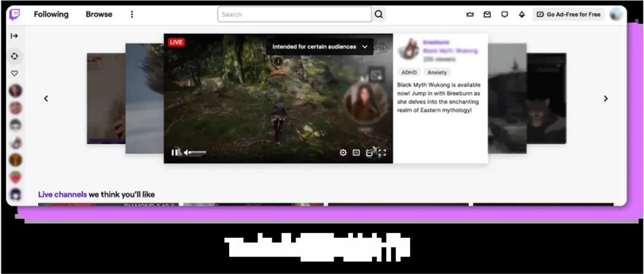Show next carousel stream
This screenshot has width=644, height=274.
tap(605, 98)
